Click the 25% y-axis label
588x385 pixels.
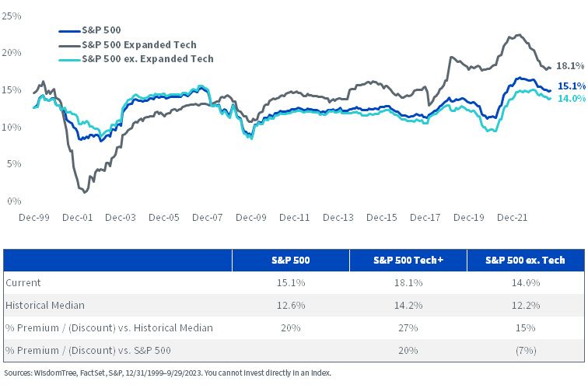coord(11,16)
